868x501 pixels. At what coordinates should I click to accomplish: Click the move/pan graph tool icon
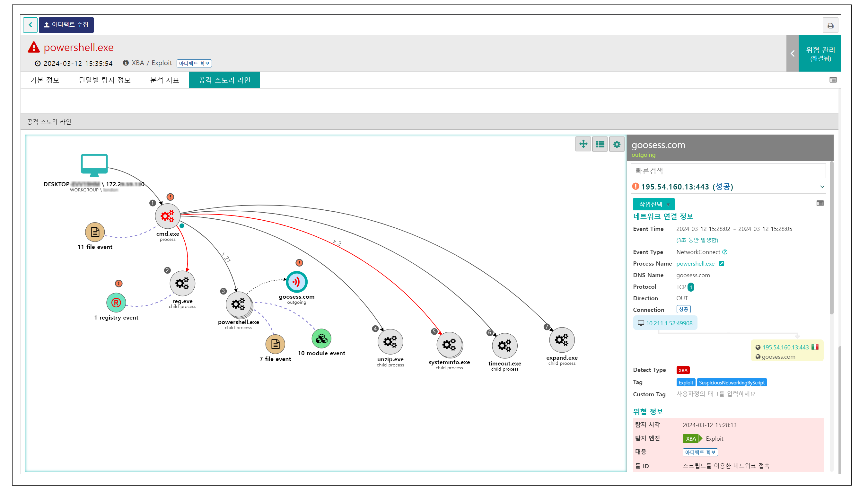coord(583,144)
